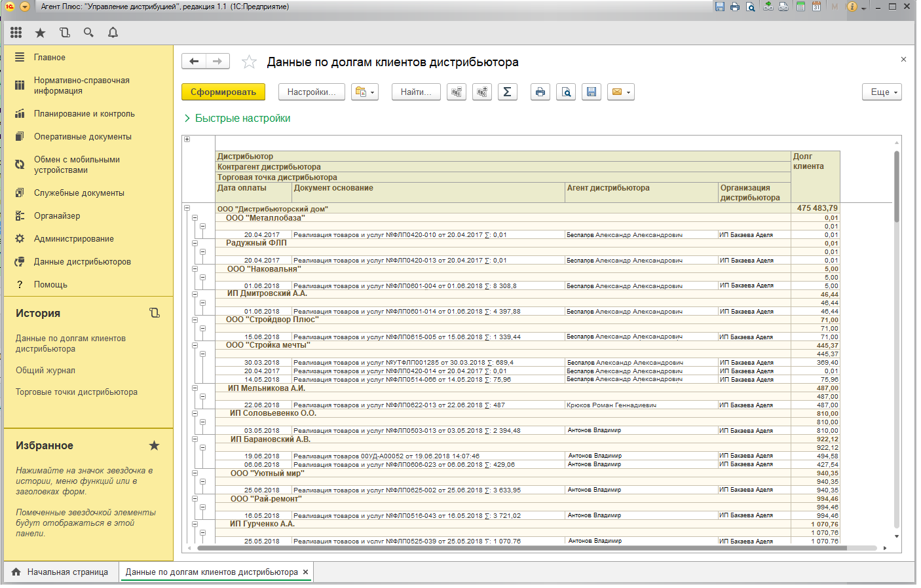Save report with diskette icon in toolbar
Viewport: 921px width, 588px height.
click(592, 92)
